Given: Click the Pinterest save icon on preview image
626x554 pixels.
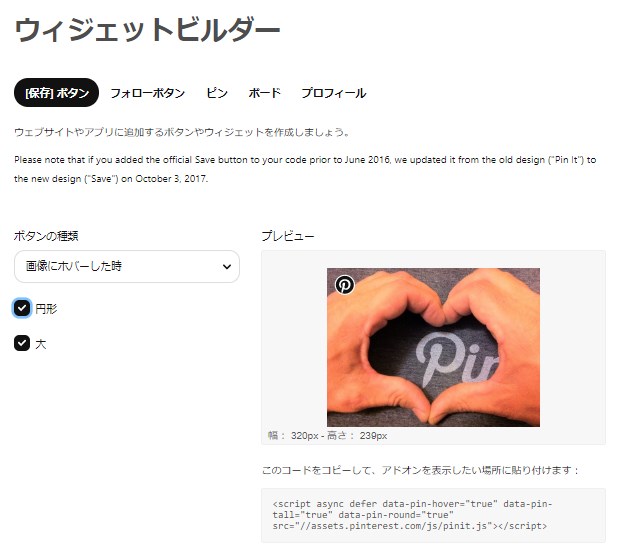Looking at the screenshot, I should (x=345, y=285).
